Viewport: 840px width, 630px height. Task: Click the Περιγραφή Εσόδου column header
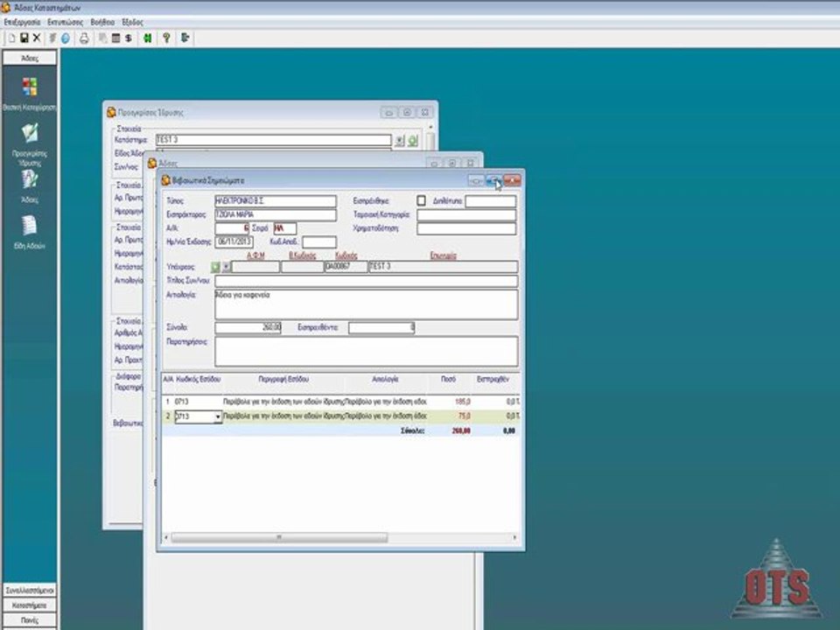coord(283,379)
